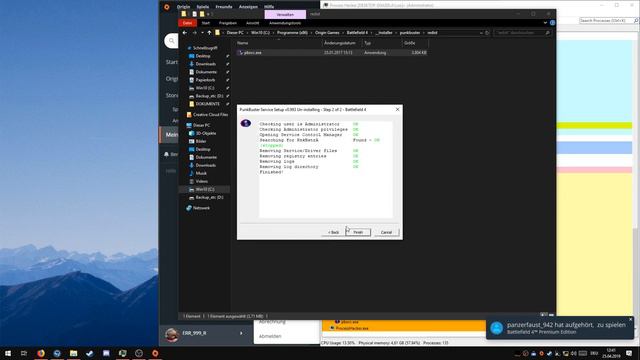Click the PunkBuster logo icon in setup dialog

coord(246,123)
